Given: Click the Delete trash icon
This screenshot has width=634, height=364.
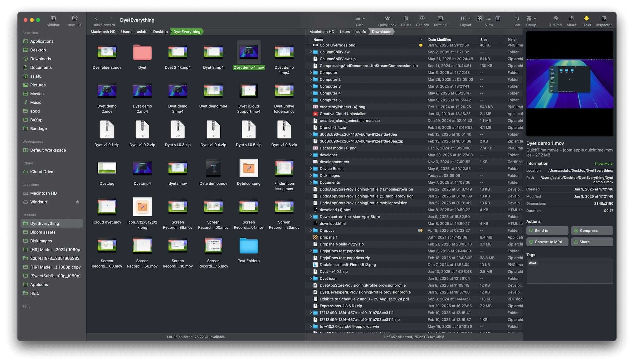Looking at the screenshot, I should pos(406,18).
